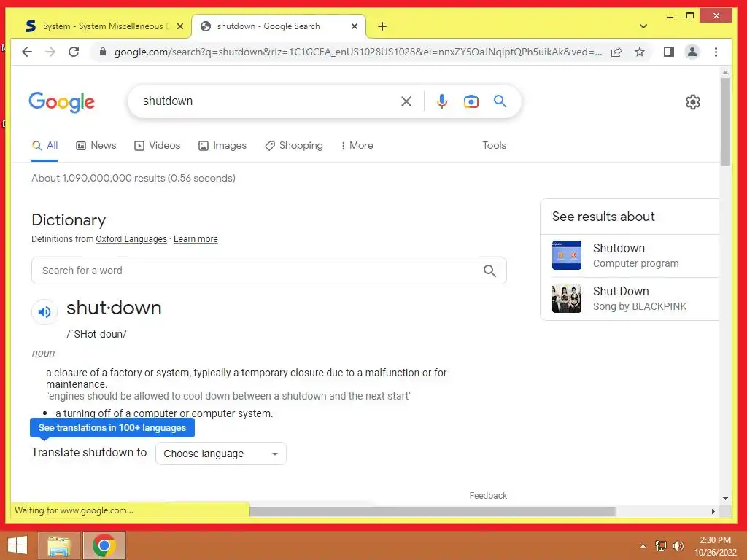747x560 pixels.
Task: Click See translations in 100+ languages tooltip
Action: coord(112,427)
